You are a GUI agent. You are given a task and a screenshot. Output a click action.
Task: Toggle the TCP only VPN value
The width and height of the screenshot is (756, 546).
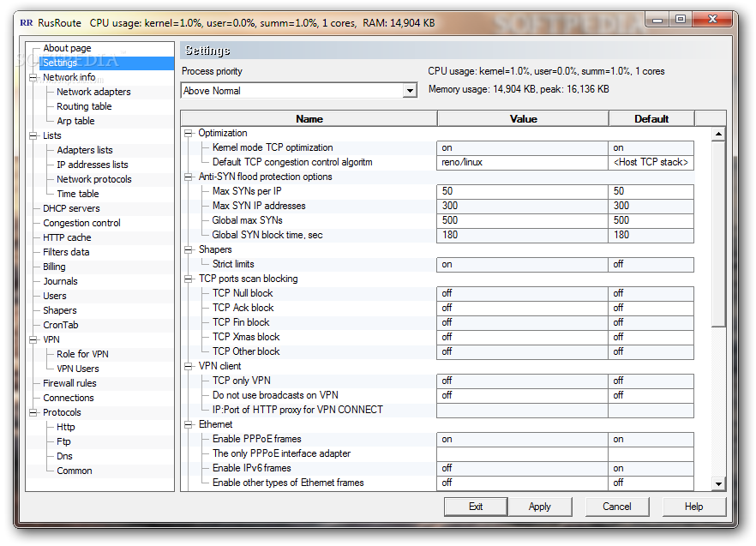click(522, 381)
